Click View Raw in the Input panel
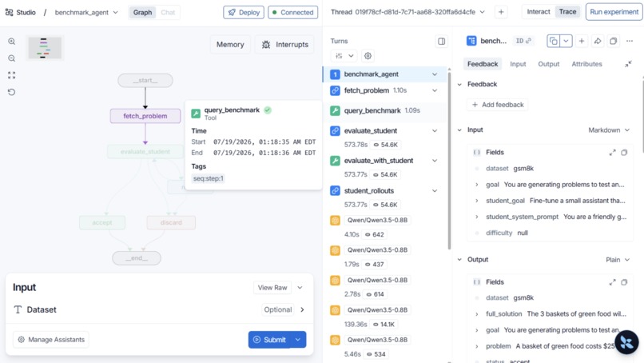This screenshot has width=644, height=363. 272,287
